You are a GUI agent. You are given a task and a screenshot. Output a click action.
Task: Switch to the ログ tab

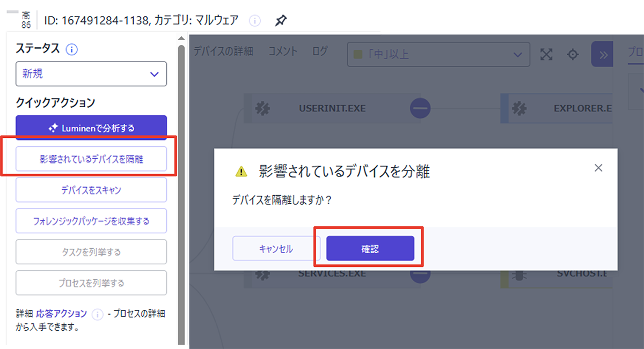click(319, 51)
